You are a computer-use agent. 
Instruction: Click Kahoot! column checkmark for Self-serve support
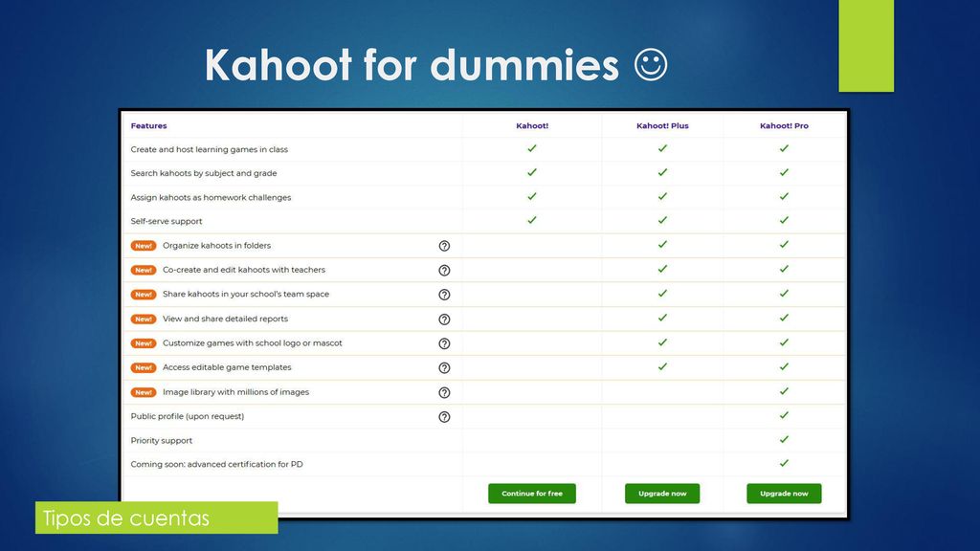pos(532,220)
